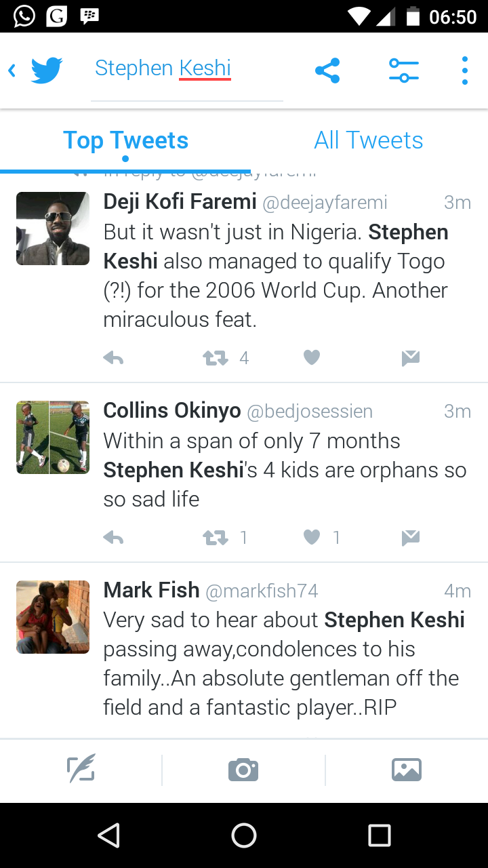Screen dimensions: 488x868
Task: Retweet Collins Okinyo's tweet
Action: tap(216, 538)
